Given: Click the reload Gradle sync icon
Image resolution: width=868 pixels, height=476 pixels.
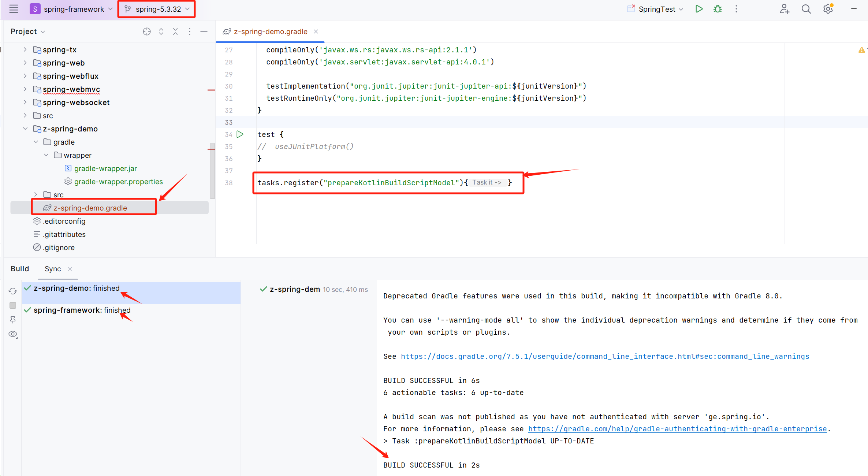Looking at the screenshot, I should tap(13, 291).
